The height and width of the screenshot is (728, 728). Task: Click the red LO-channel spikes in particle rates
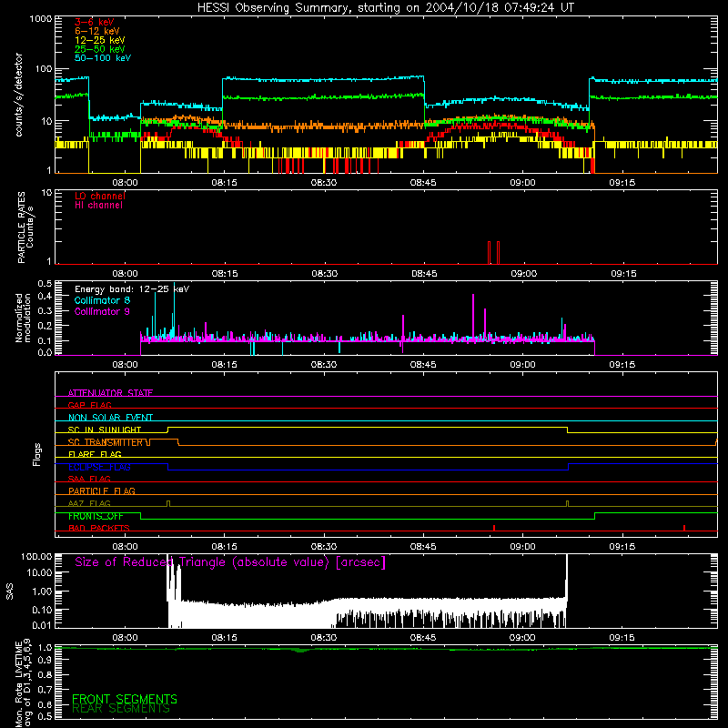493,253
